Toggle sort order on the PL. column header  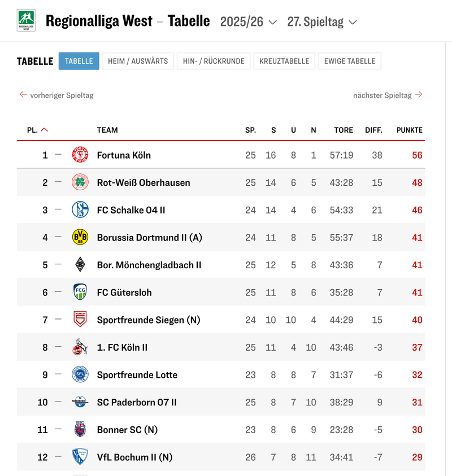coord(37,130)
